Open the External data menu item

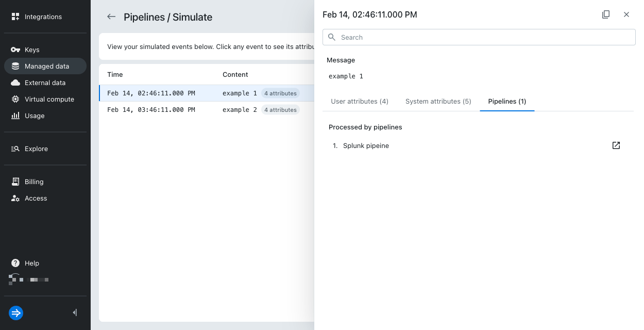click(x=45, y=82)
